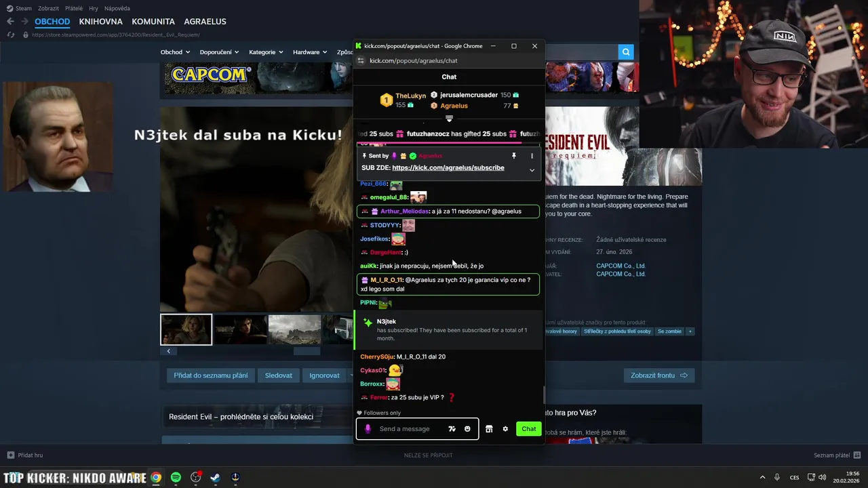Click the Ferror username in chat

click(x=379, y=397)
